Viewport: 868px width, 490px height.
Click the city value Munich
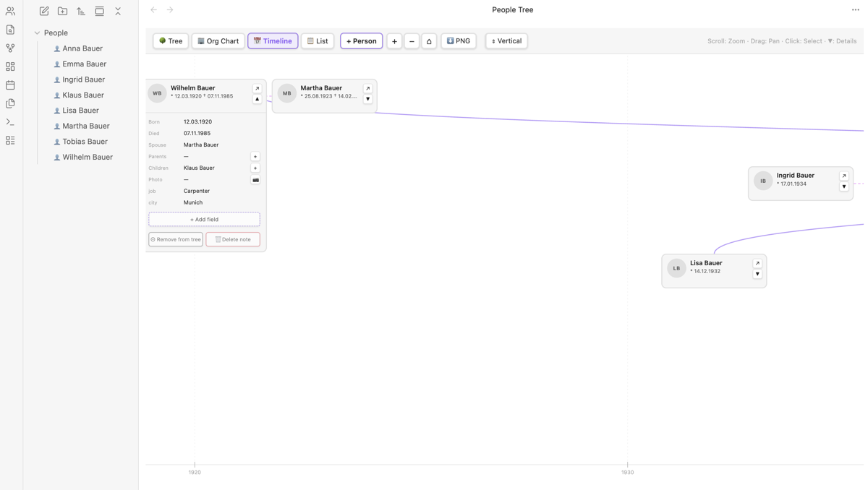point(193,202)
